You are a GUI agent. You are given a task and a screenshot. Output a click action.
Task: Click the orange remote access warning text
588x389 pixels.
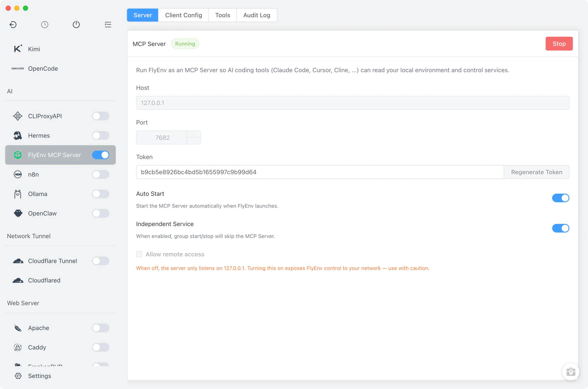[x=283, y=268]
